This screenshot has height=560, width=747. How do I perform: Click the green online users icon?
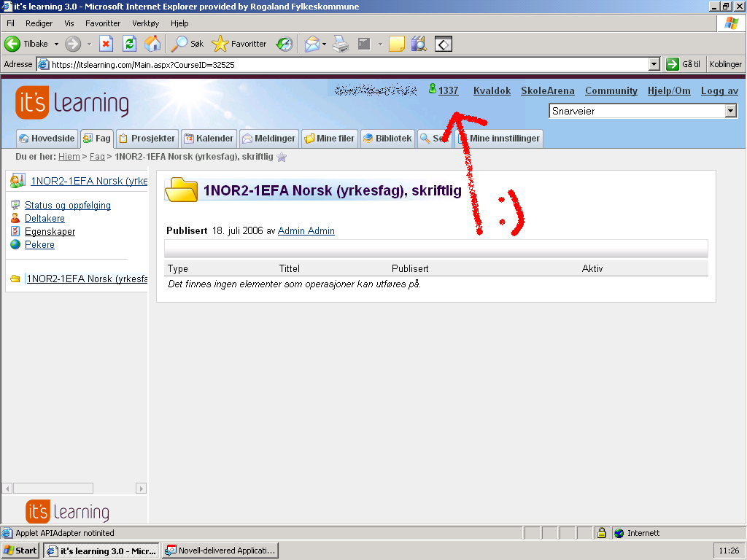[x=432, y=88]
